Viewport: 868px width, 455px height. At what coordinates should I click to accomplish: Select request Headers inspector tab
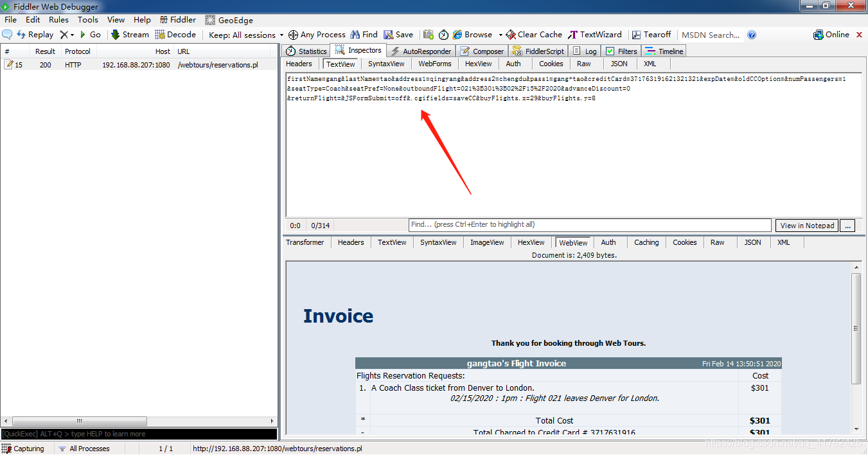(x=299, y=64)
